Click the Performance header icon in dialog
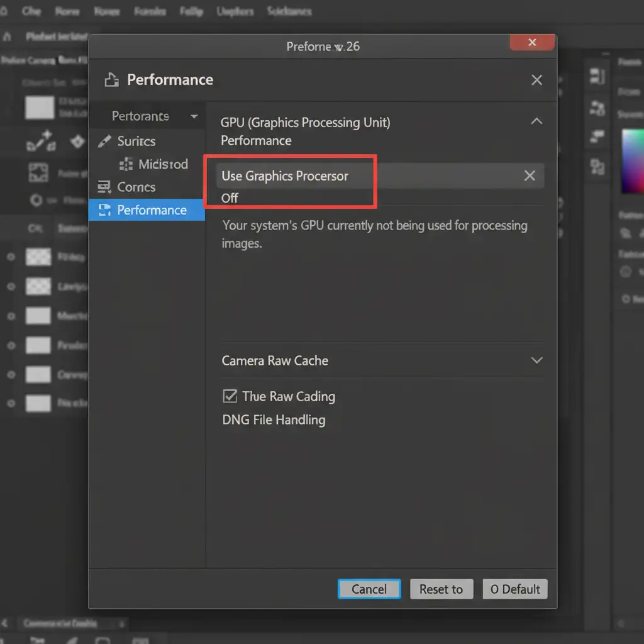This screenshot has width=644, height=644. click(x=111, y=80)
